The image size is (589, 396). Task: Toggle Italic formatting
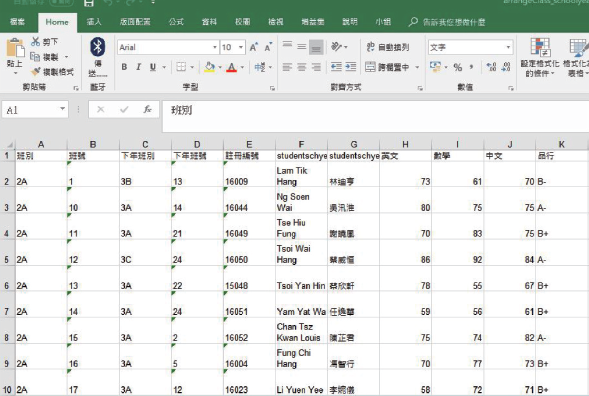pos(139,67)
